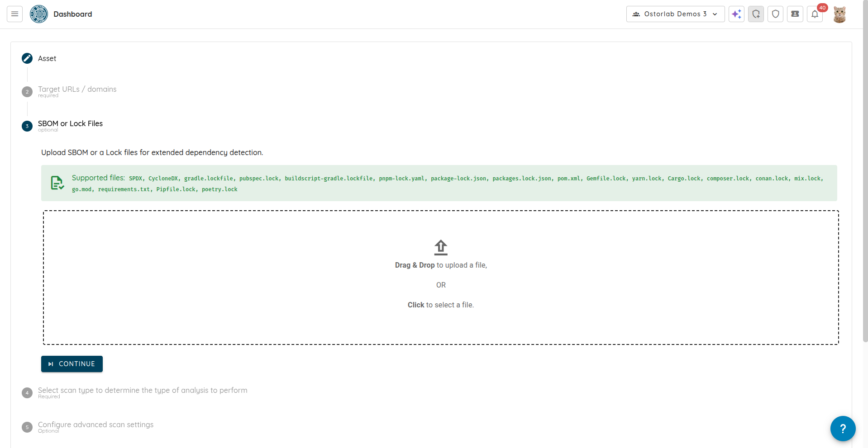Click the Dashboard title in header

click(x=72, y=14)
